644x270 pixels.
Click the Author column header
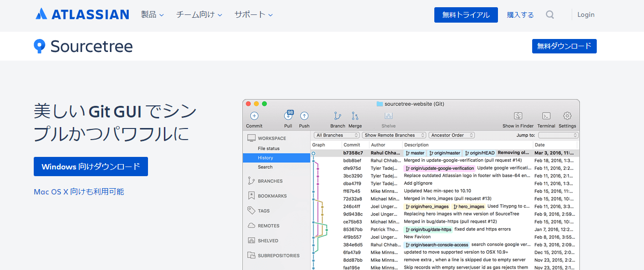point(385,145)
